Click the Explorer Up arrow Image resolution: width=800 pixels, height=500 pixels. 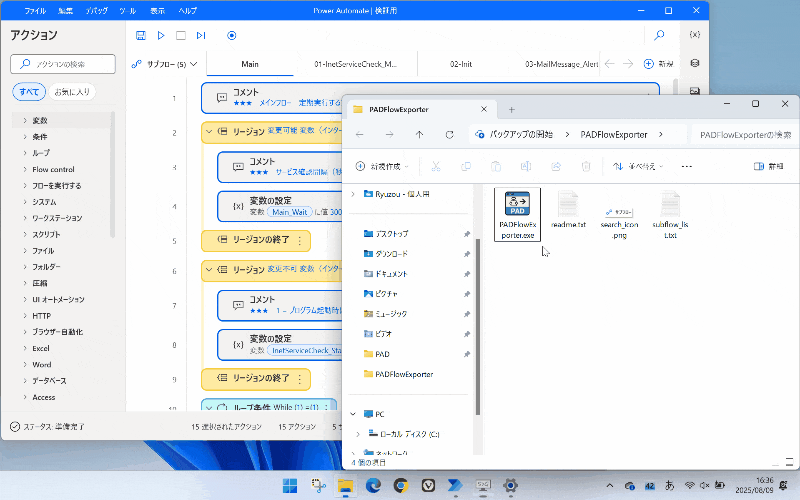tap(419, 135)
